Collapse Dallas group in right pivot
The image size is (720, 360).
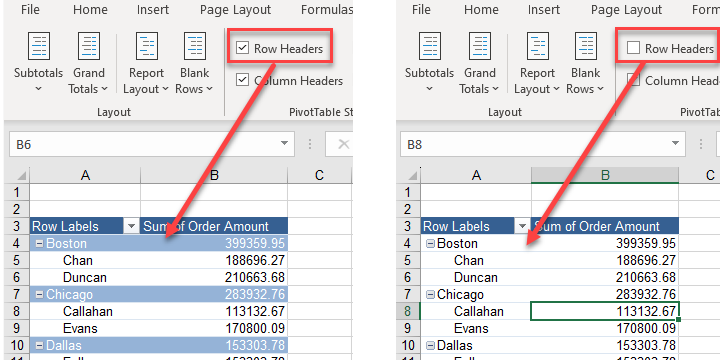(430, 345)
